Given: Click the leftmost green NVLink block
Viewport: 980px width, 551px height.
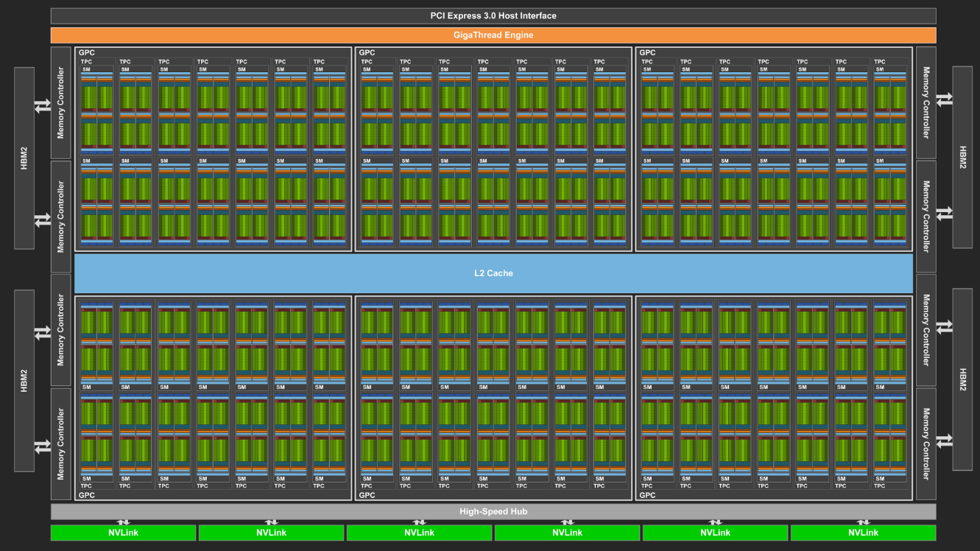Looking at the screenshot, I should [x=124, y=533].
